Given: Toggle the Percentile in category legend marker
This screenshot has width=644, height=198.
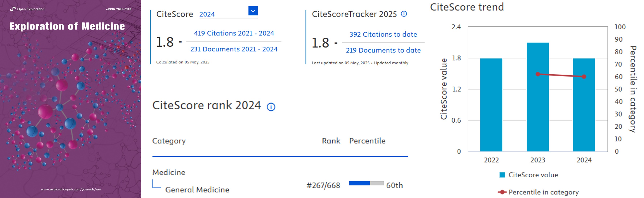Looking at the screenshot, I should coord(502,192).
